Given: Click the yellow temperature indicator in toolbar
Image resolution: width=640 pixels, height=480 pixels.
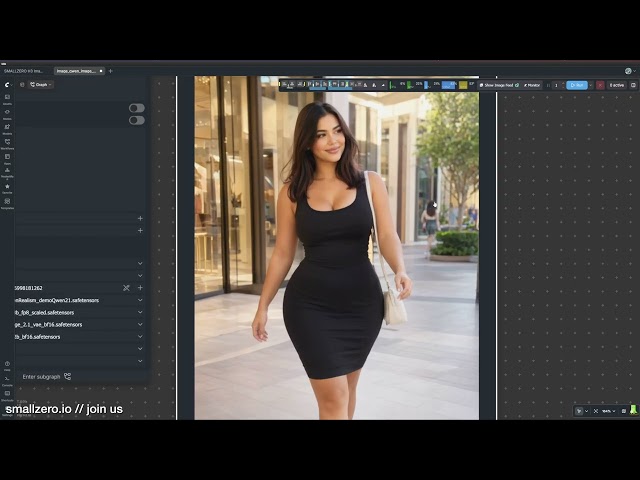Looking at the screenshot, I should tap(463, 85).
